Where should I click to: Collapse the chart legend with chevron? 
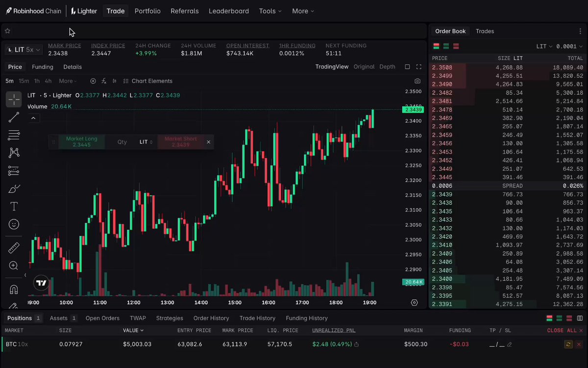33,118
